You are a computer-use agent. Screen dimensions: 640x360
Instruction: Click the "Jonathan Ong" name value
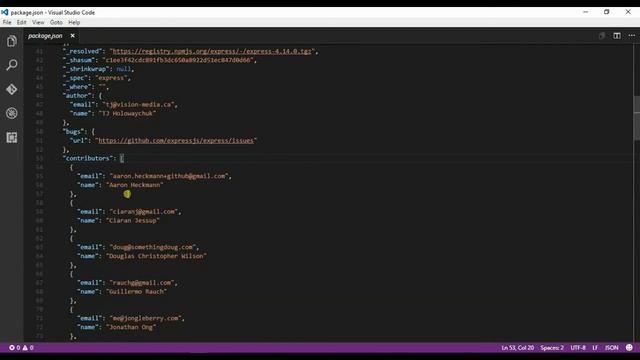pyautogui.click(x=131, y=327)
